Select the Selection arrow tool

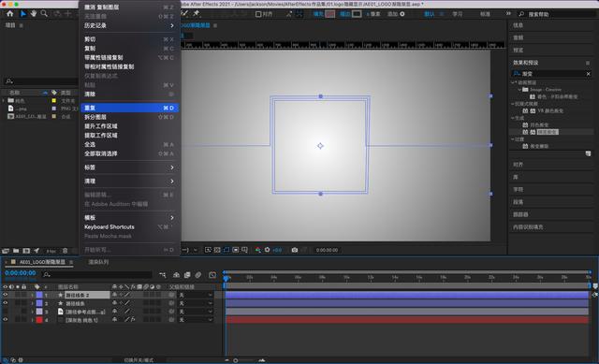pyautogui.click(x=22, y=14)
